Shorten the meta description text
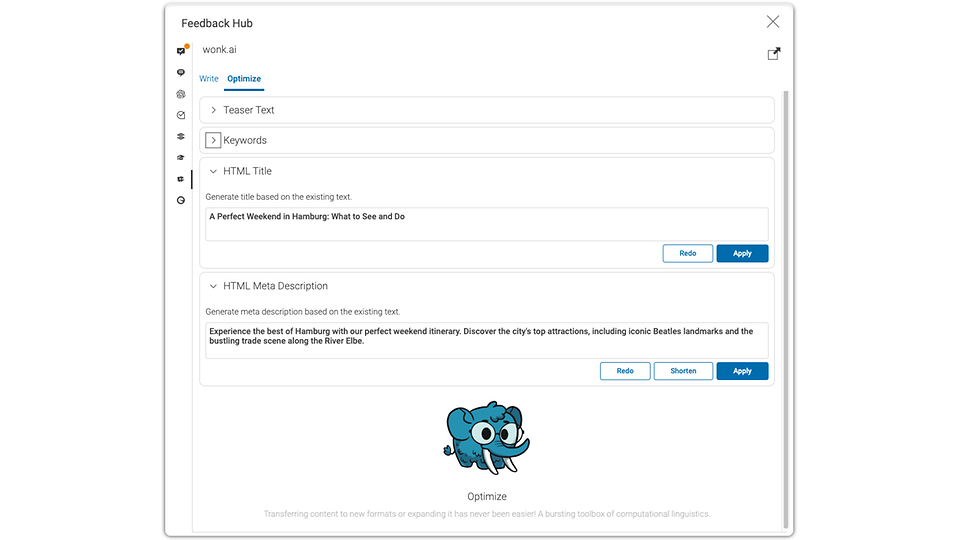 tap(683, 371)
